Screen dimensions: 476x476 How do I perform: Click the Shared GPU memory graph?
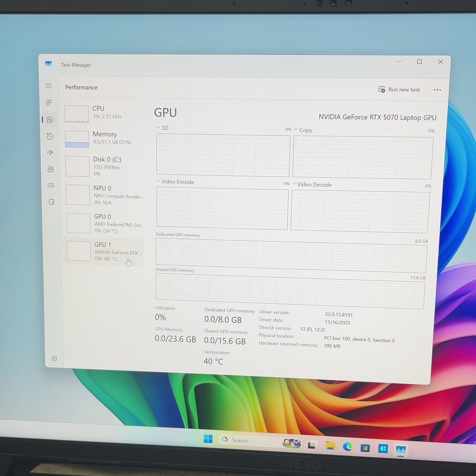290,292
